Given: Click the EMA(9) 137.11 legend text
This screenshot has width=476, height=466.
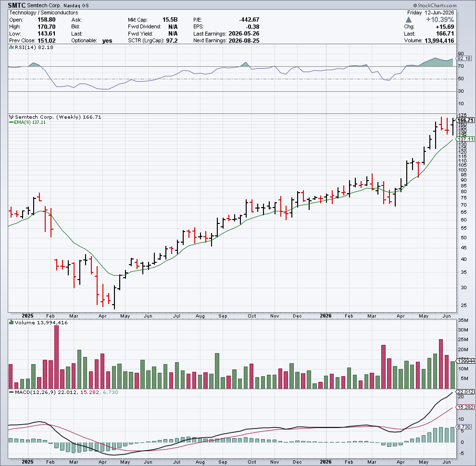Looking at the screenshot, I should (30, 122).
